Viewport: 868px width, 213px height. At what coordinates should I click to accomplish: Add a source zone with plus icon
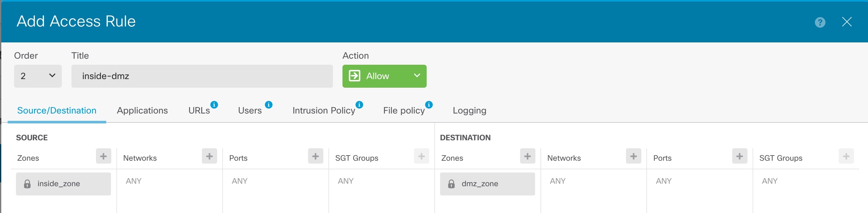coord(103,156)
